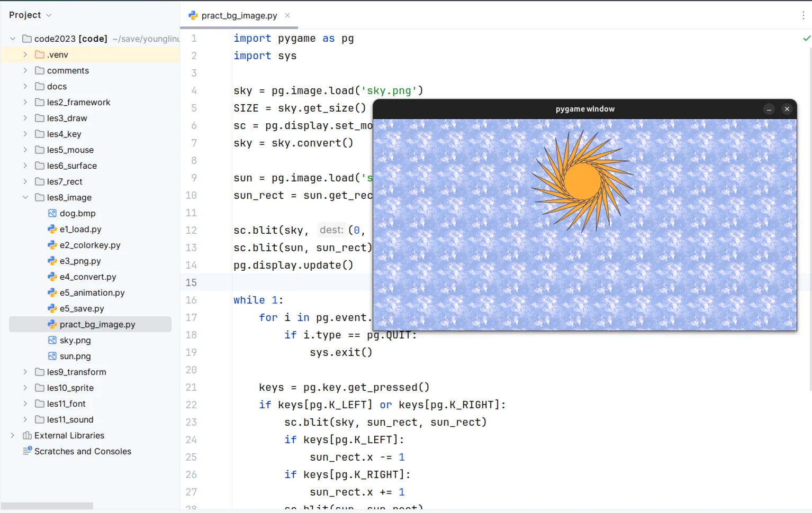Click the horizontal scrollbar of Project panel
Screen dimensions: 812x513
tap(47, 506)
